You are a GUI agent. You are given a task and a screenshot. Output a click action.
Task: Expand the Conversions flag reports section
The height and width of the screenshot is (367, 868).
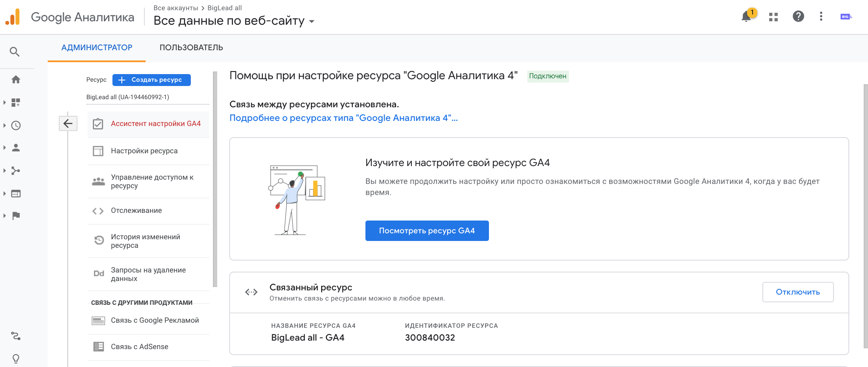pos(16,215)
